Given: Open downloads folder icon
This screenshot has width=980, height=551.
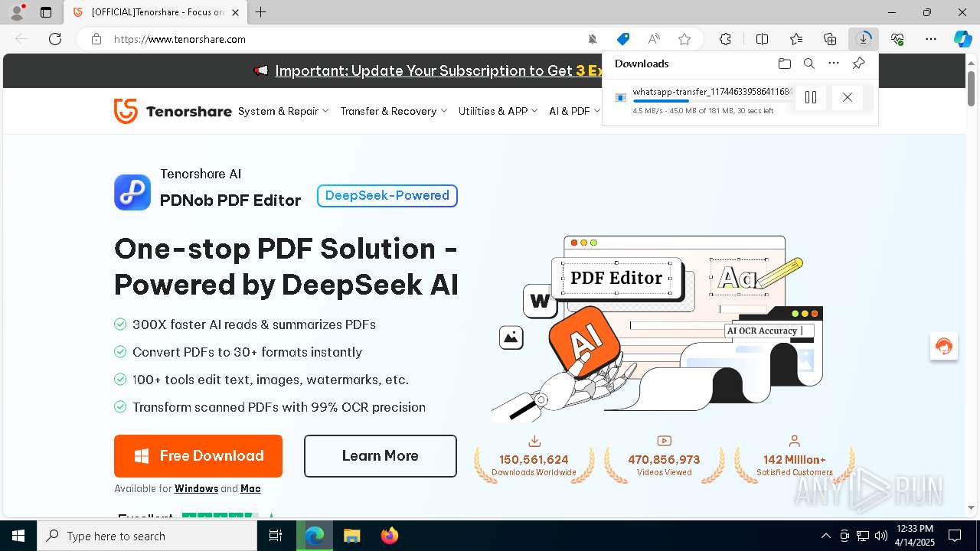Looking at the screenshot, I should (784, 64).
